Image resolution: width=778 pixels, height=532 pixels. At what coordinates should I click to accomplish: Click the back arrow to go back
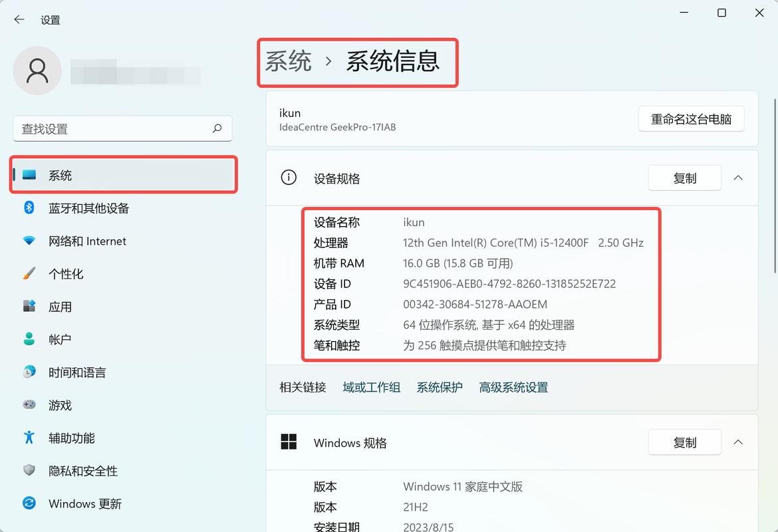[19, 19]
